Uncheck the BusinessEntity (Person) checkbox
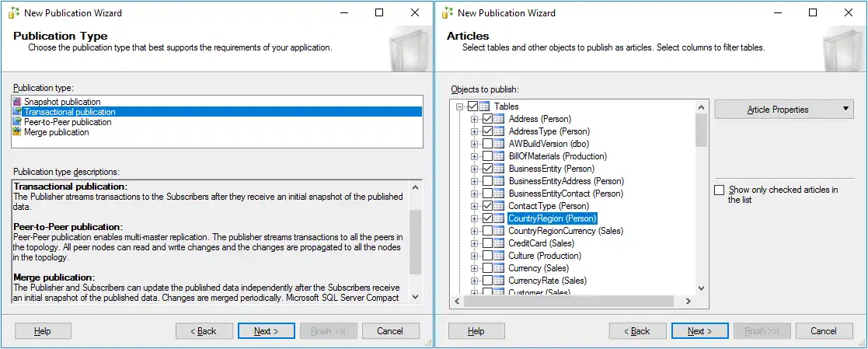This screenshot has width=868, height=349. click(487, 169)
